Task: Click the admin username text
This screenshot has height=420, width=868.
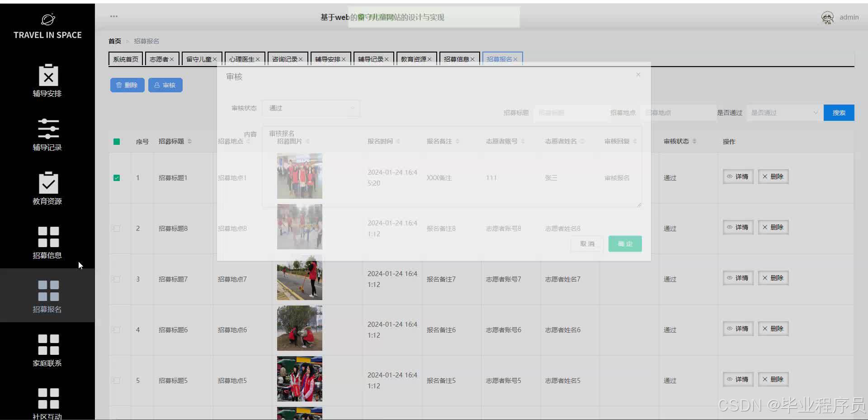Action: point(849,17)
